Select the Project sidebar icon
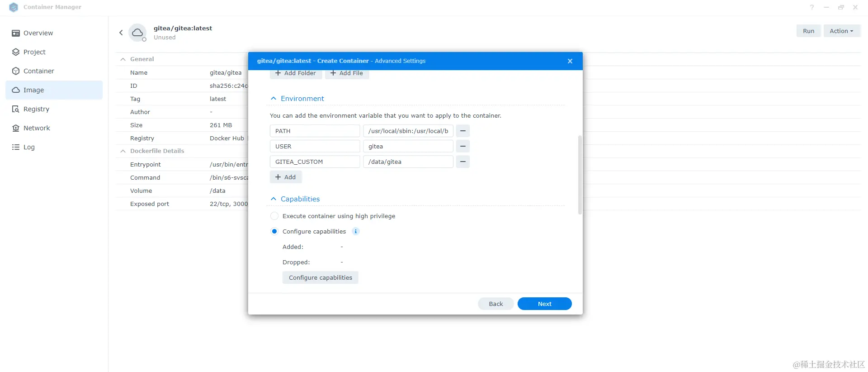The width and height of the screenshot is (868, 372). (16, 52)
